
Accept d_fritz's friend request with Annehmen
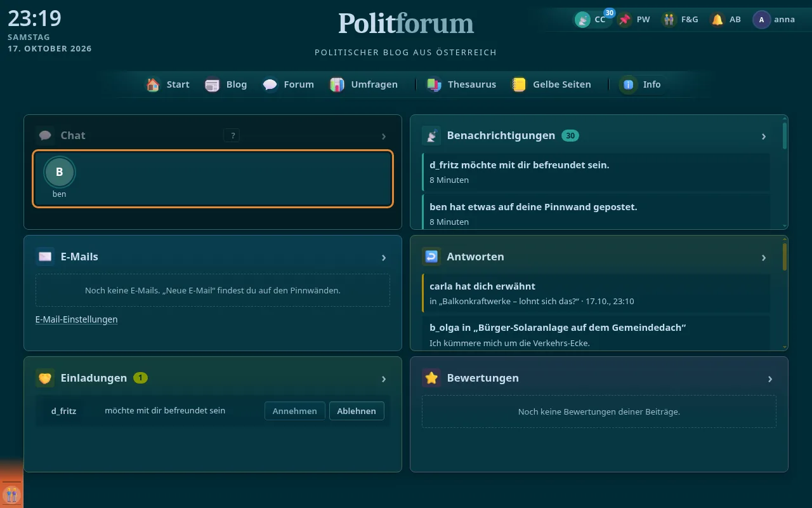(295, 411)
